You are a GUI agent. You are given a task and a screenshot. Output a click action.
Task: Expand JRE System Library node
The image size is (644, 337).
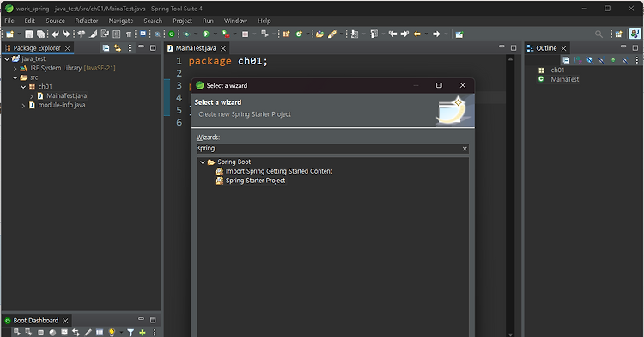point(15,69)
